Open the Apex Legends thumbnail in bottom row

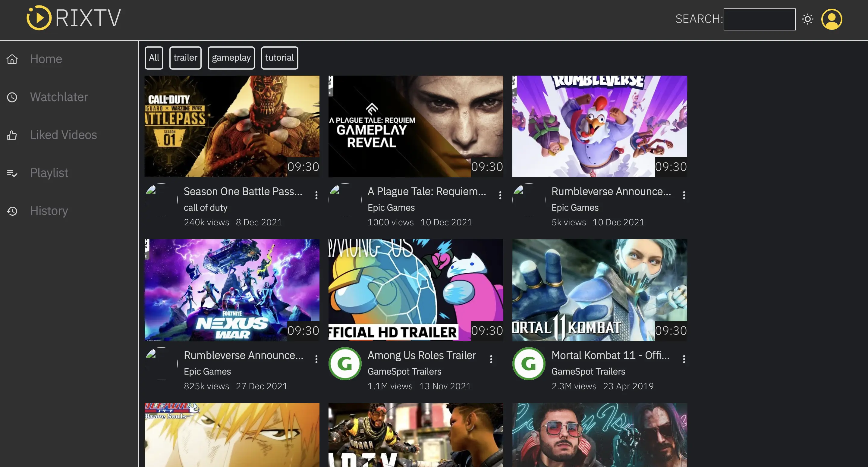pos(416,435)
